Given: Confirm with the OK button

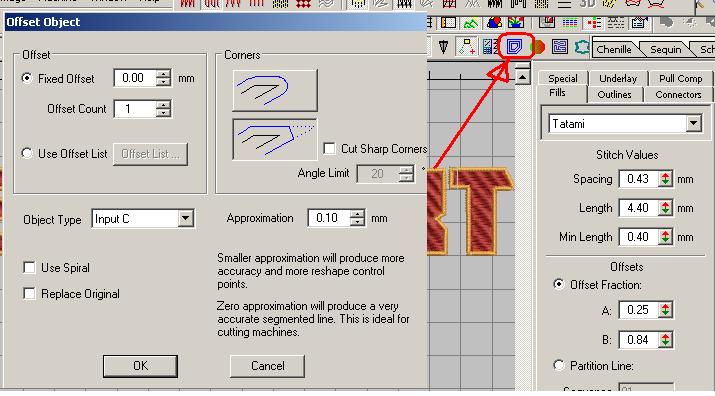Looking at the screenshot, I should [140, 366].
